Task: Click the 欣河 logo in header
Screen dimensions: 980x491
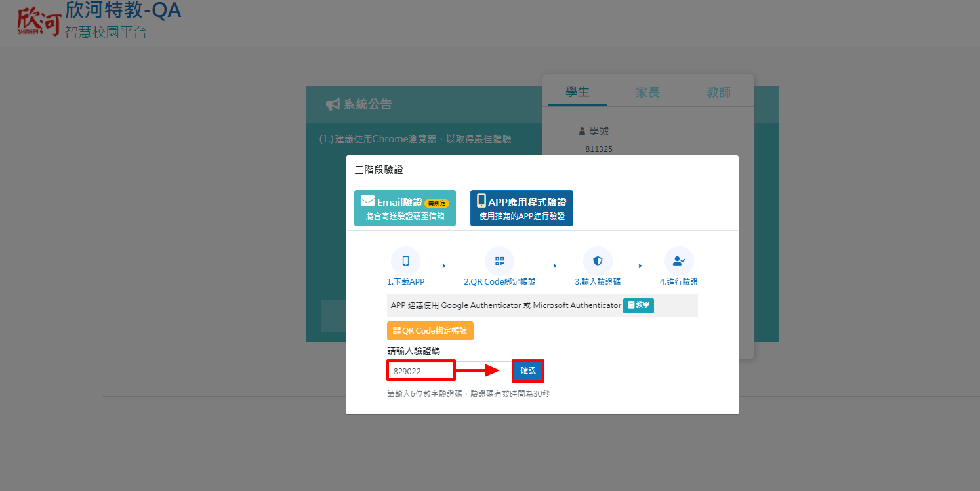Action: click(39, 22)
